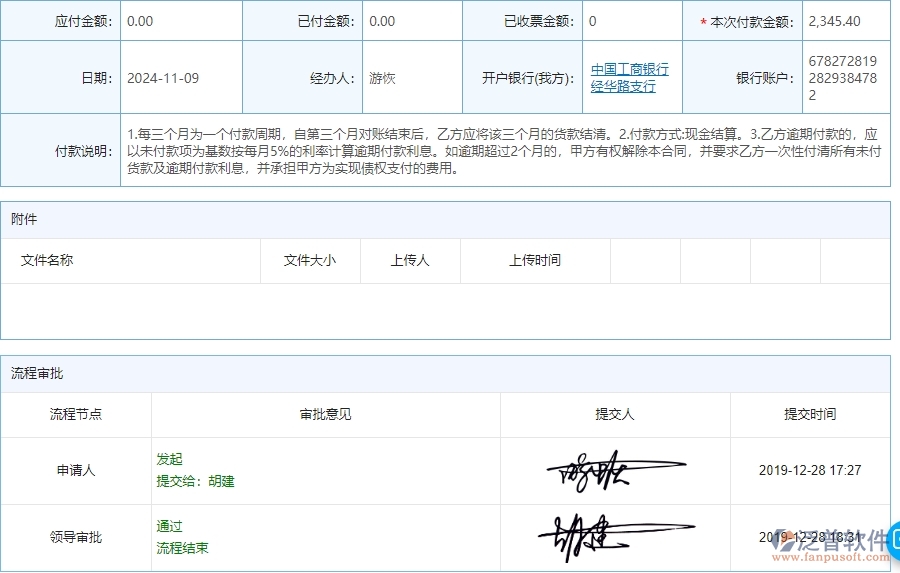The width and height of the screenshot is (900, 573).
Task: Click the 已付金额 value 0.00
Action: [382, 21]
